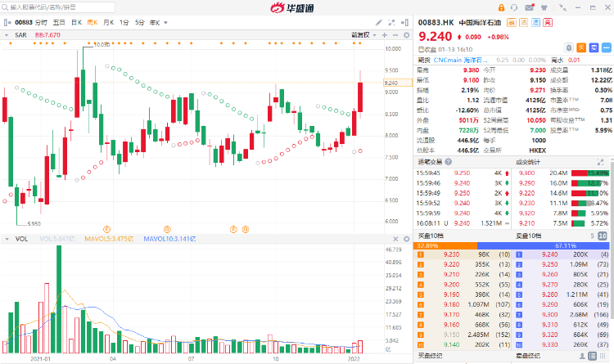The image size is (614, 364).
Task: Click the 逐笔交易 header label
Action: tap(430, 162)
